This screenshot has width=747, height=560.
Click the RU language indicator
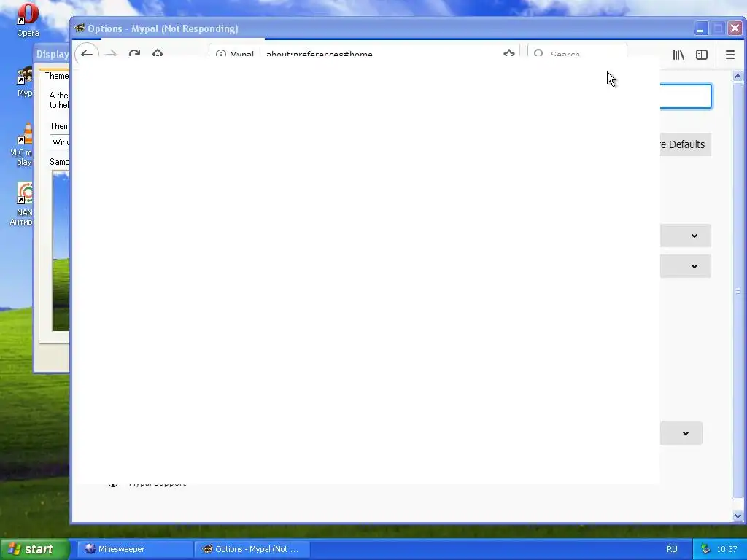click(x=672, y=549)
